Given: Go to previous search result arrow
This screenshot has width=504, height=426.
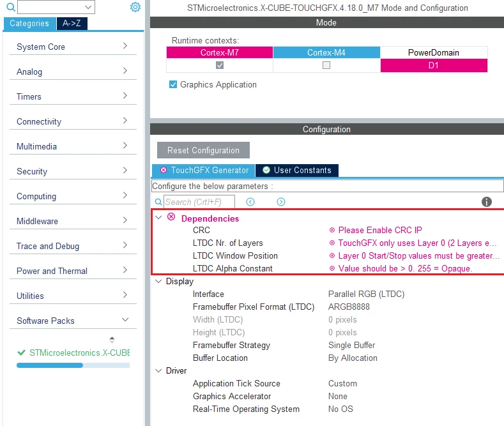Looking at the screenshot, I should pyautogui.click(x=250, y=202).
